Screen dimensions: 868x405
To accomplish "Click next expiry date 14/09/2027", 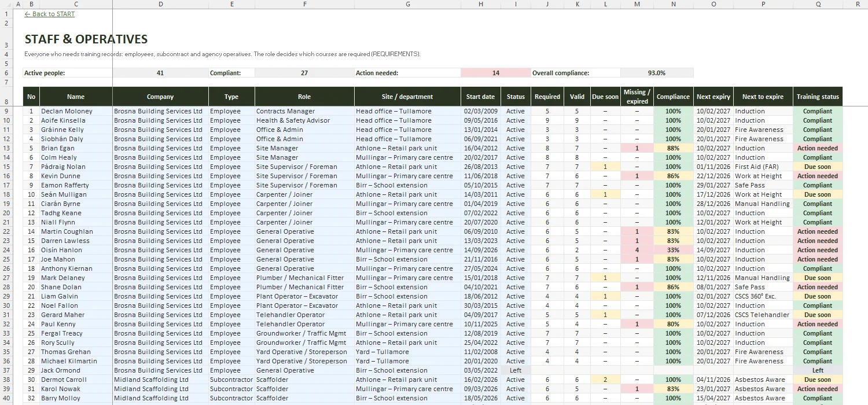I will [713, 250].
